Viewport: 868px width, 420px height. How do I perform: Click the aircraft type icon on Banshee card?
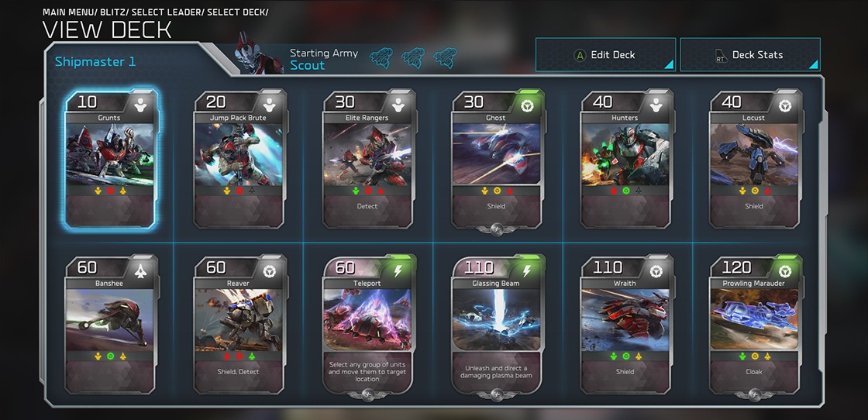click(x=140, y=270)
